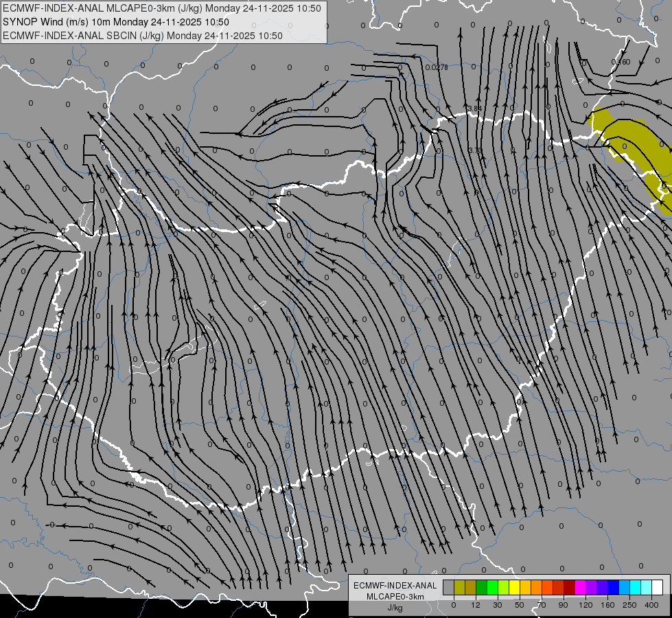Select the yellow legend swatch
Viewport: 672px width, 618px height.
coord(515,587)
